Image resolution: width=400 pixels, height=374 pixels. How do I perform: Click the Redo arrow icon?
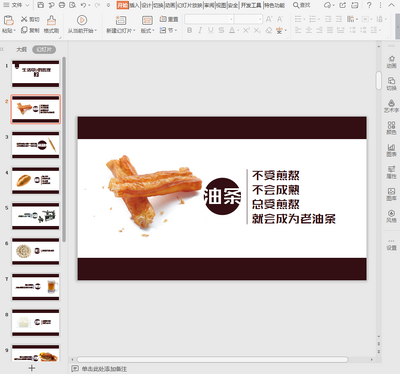coord(97,5)
